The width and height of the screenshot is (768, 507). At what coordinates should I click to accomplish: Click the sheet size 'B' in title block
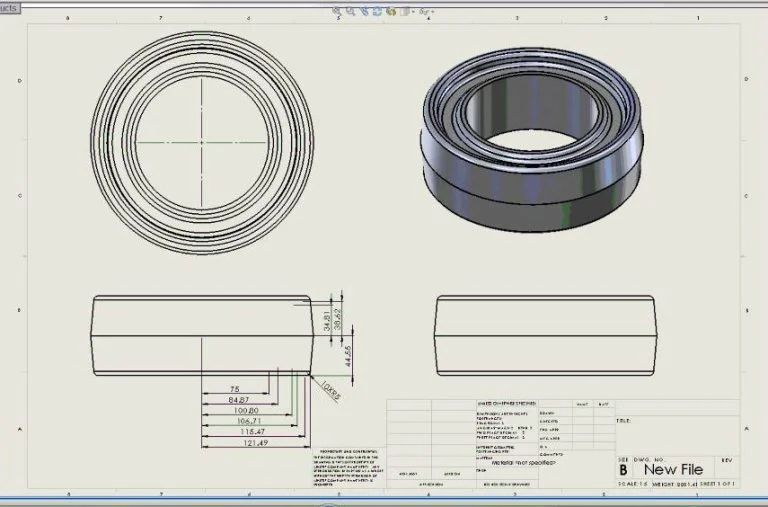(624, 469)
